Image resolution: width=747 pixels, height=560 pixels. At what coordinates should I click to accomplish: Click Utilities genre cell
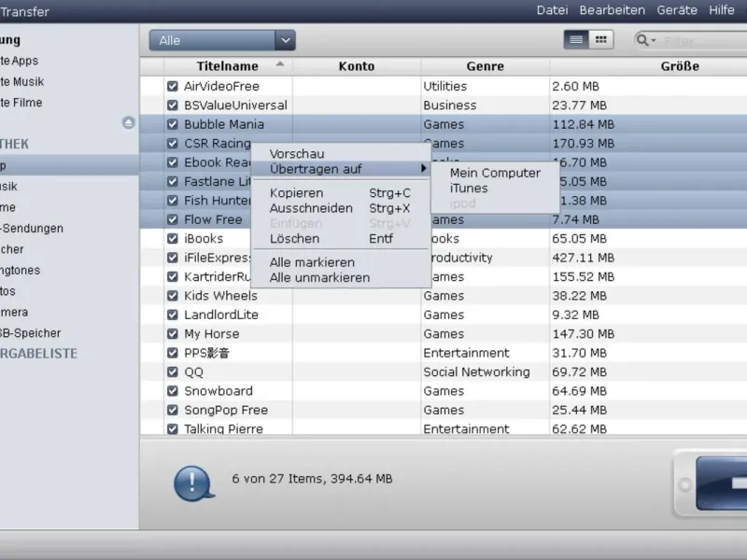[445, 86]
